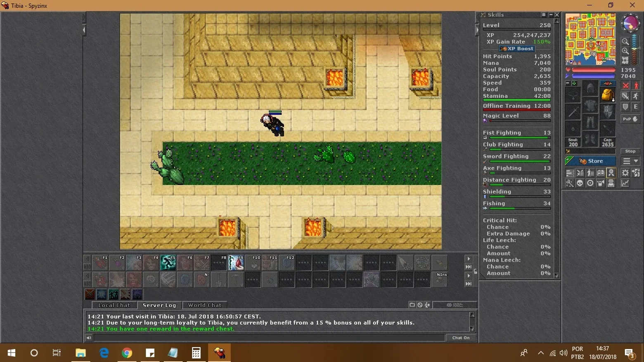
Task: Open the sidebar hamburger menu dropdown
Action: click(x=630, y=161)
